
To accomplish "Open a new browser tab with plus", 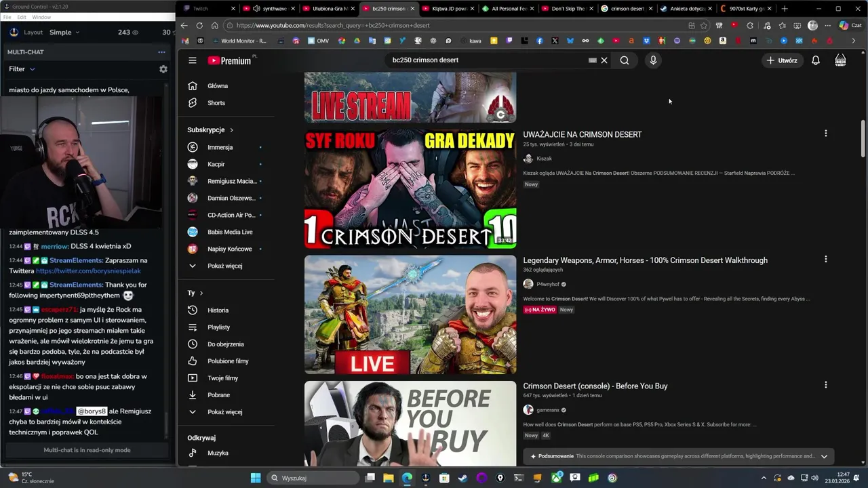I will pos(785,9).
